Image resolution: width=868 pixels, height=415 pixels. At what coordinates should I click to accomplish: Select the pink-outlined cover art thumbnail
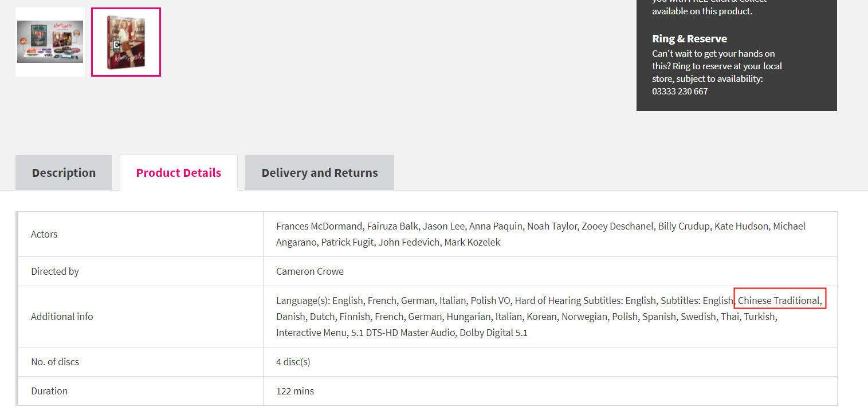126,42
